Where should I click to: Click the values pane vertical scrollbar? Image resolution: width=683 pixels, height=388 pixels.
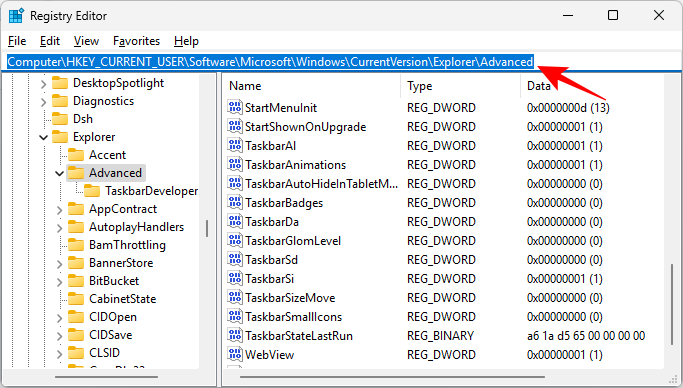672,304
